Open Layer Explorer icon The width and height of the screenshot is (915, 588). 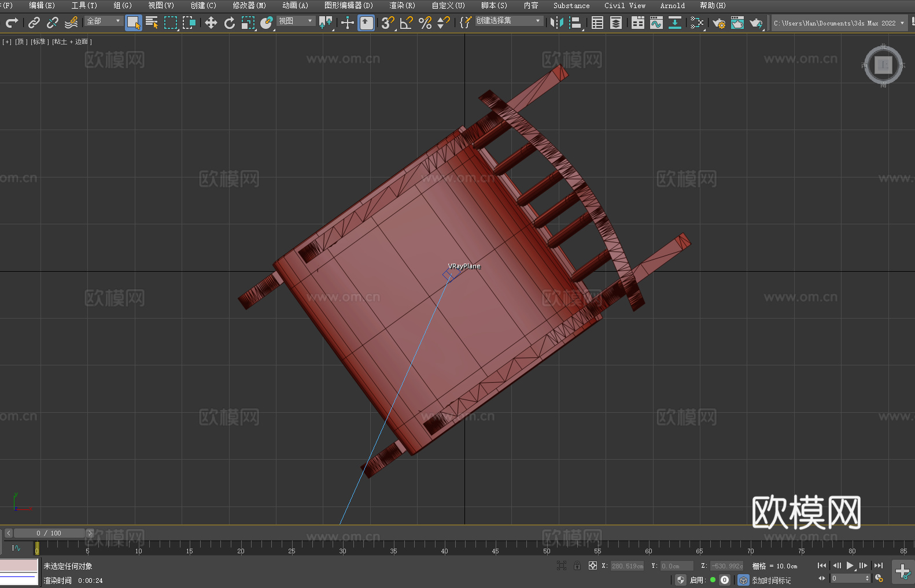(x=616, y=23)
